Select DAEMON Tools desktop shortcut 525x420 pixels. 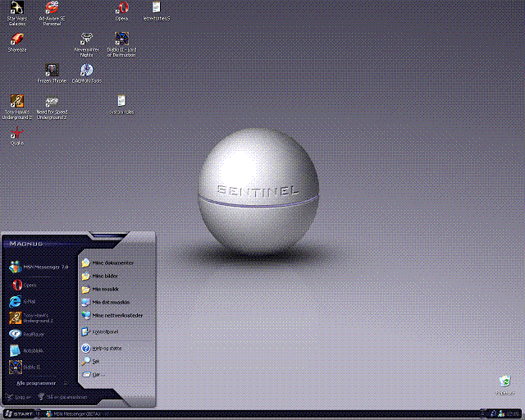pyautogui.click(x=87, y=73)
